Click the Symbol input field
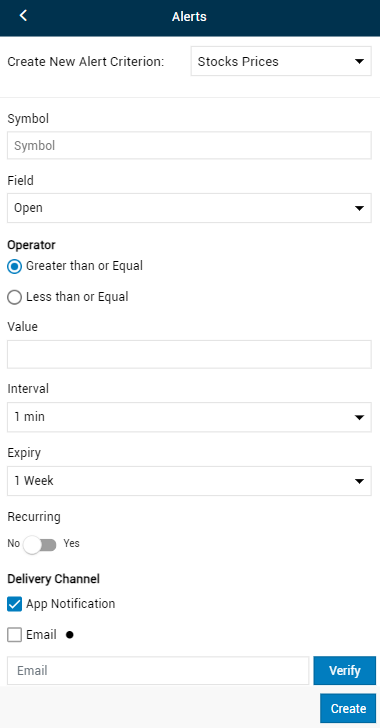The height and width of the screenshot is (728, 380). (189, 145)
